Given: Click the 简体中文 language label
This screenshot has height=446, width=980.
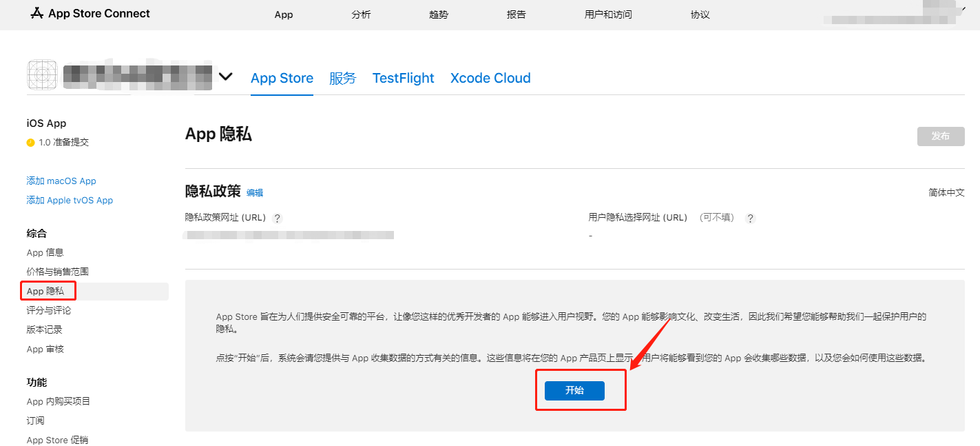Looking at the screenshot, I should pyautogui.click(x=947, y=193).
